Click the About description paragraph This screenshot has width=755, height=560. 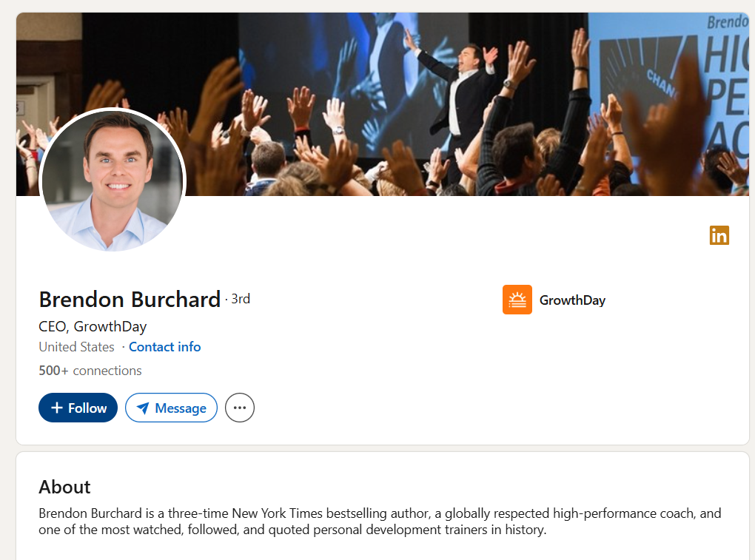point(380,522)
